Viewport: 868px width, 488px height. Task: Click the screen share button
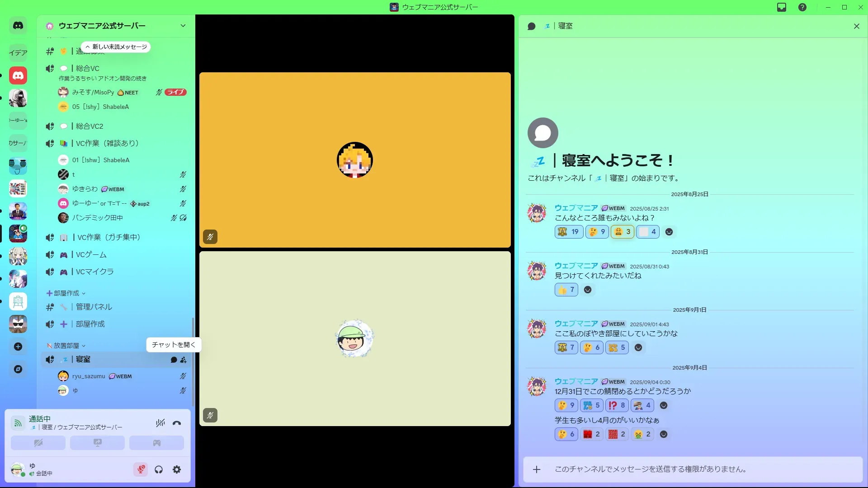click(x=97, y=443)
